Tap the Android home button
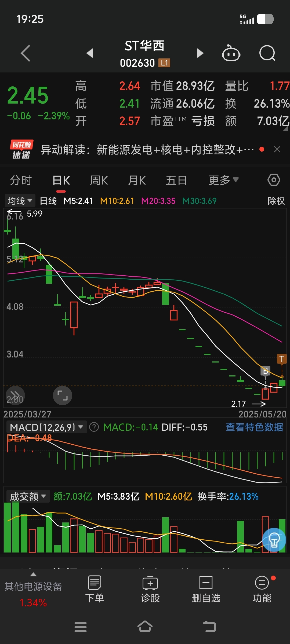Screen dimensions: 290x644 (x=145, y=627)
